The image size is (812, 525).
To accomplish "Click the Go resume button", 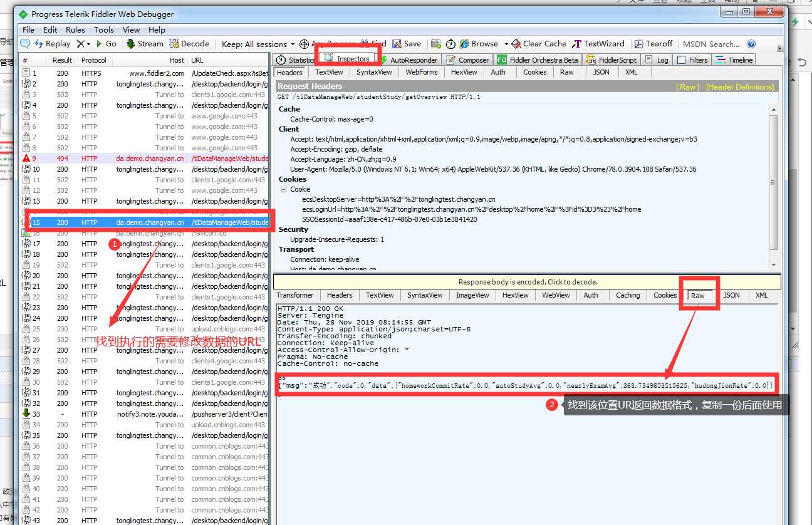I will coord(106,44).
